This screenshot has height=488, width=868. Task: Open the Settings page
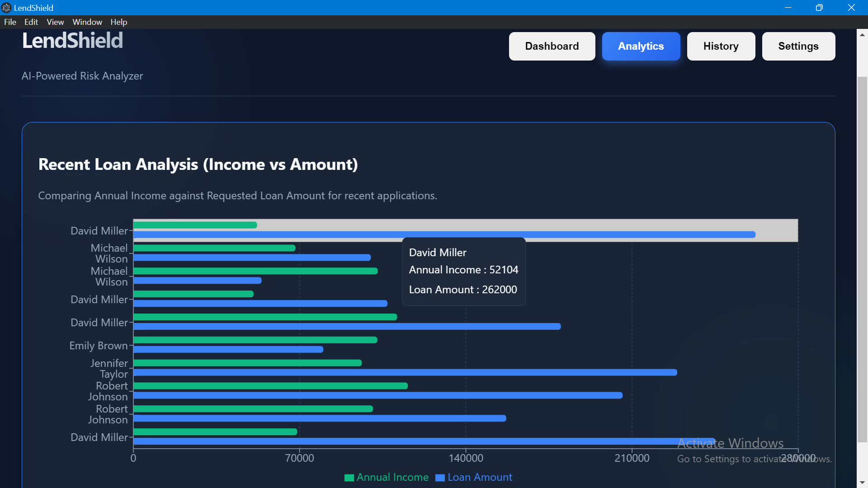pyautogui.click(x=798, y=46)
